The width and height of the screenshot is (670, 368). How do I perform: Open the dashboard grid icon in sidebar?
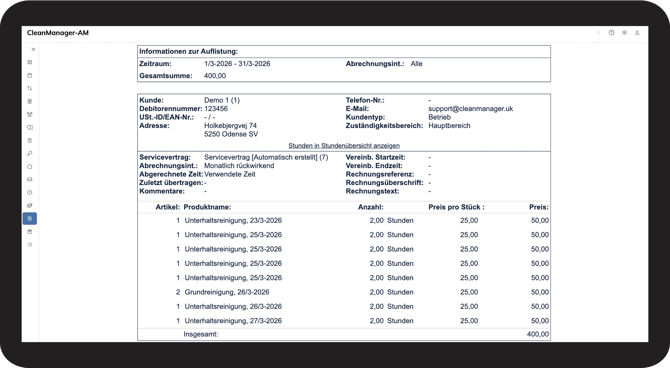(x=29, y=62)
